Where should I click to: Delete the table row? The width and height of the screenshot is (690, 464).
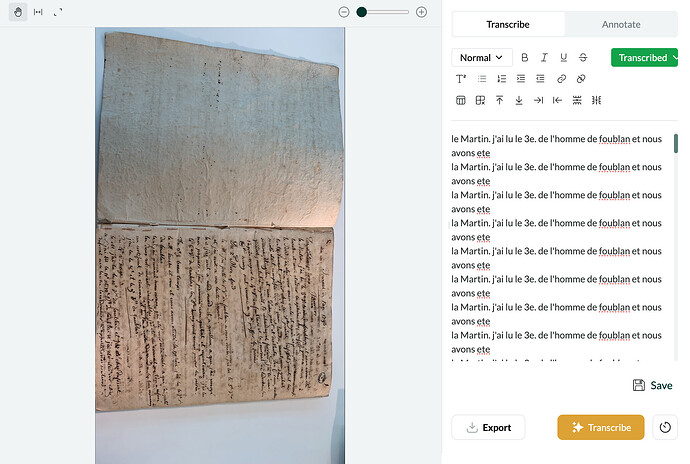tap(577, 100)
